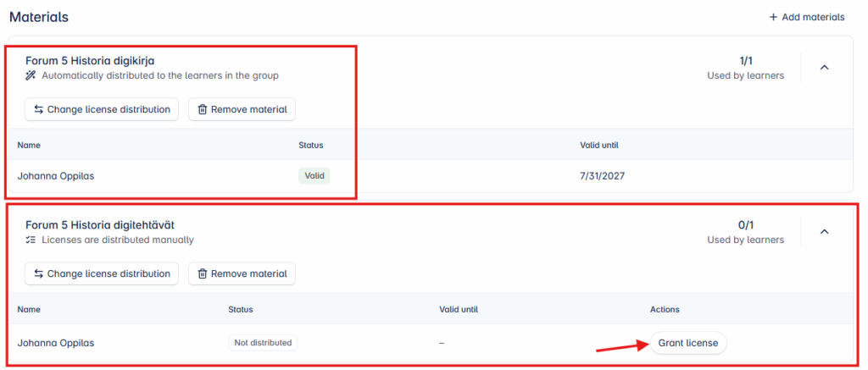Click the trash icon in digitehtävät's Remove material button
Viewport: 868px width, 370px height.
point(203,273)
